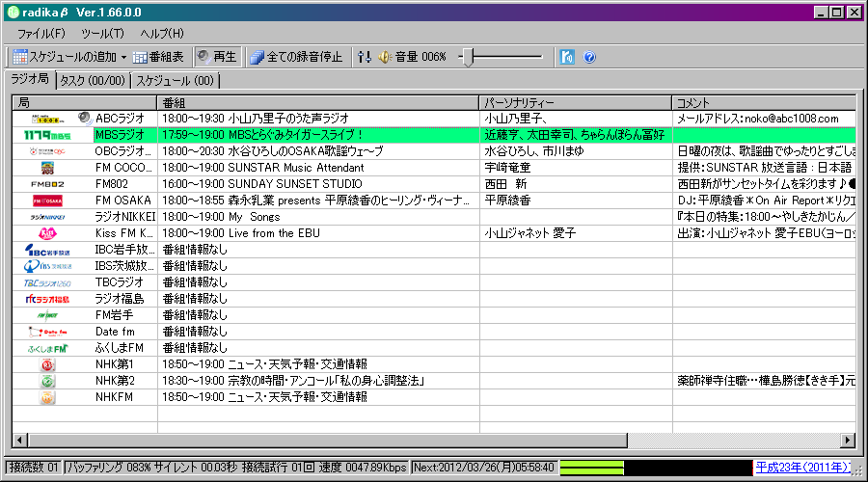Click the green buffering level meter
Viewport: 868px width, 482px height.
(x=592, y=469)
